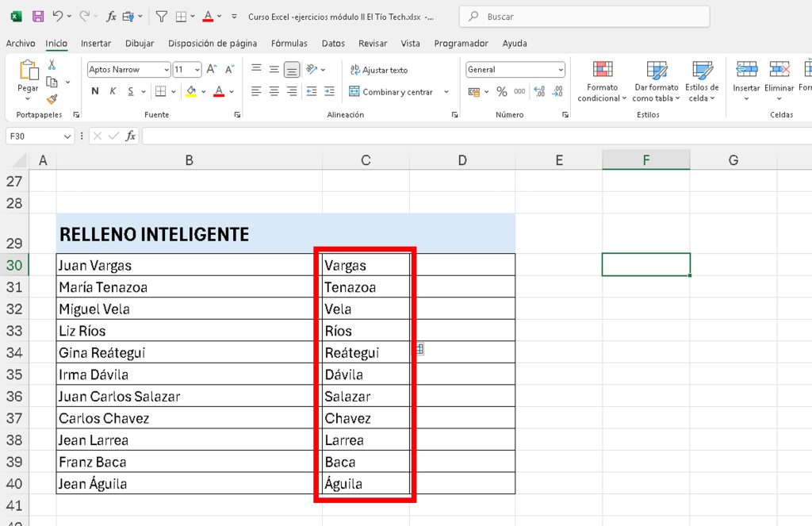Toggle center horizontal alignment
Viewport: 812px width, 526px height.
[x=274, y=91]
